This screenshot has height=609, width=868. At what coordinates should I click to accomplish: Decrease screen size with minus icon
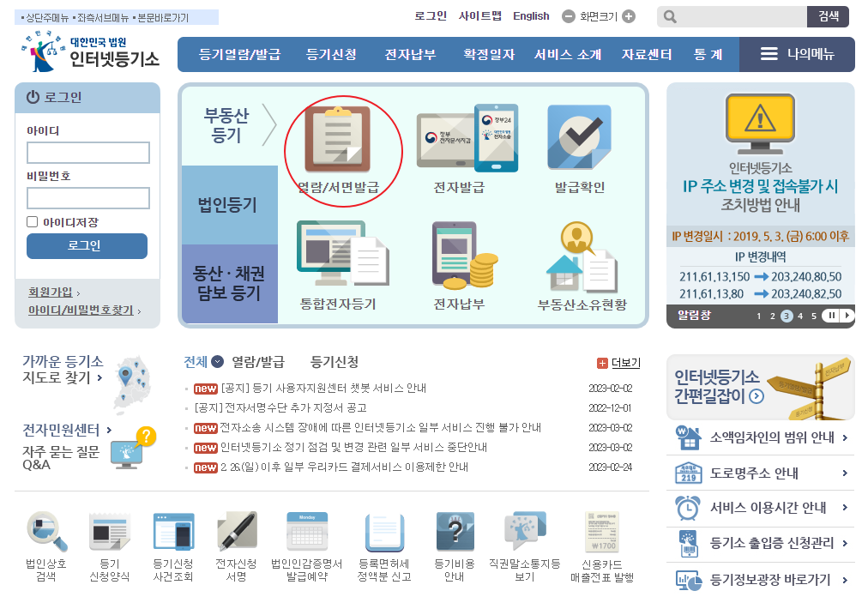[x=569, y=16]
